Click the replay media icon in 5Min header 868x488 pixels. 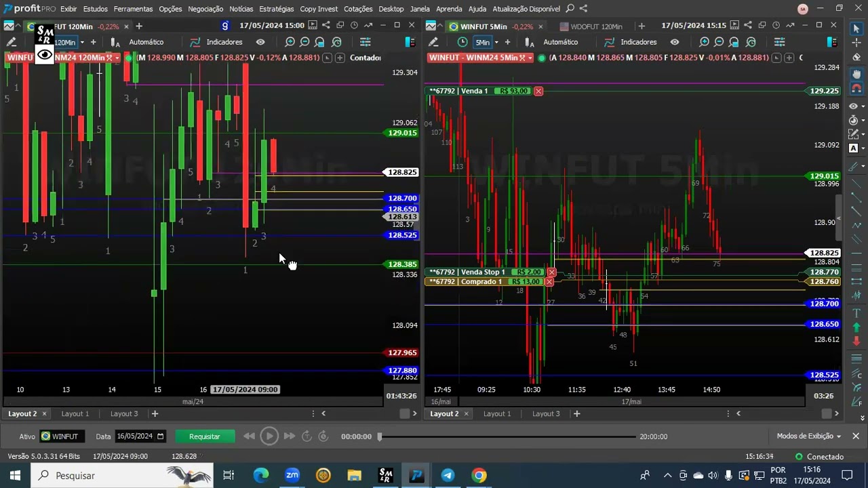pos(734,26)
